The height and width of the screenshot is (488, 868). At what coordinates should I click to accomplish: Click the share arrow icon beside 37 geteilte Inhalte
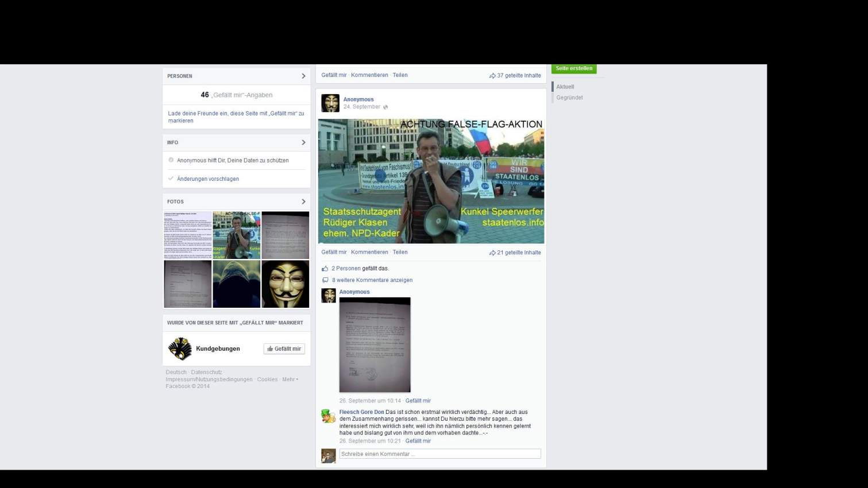click(492, 76)
